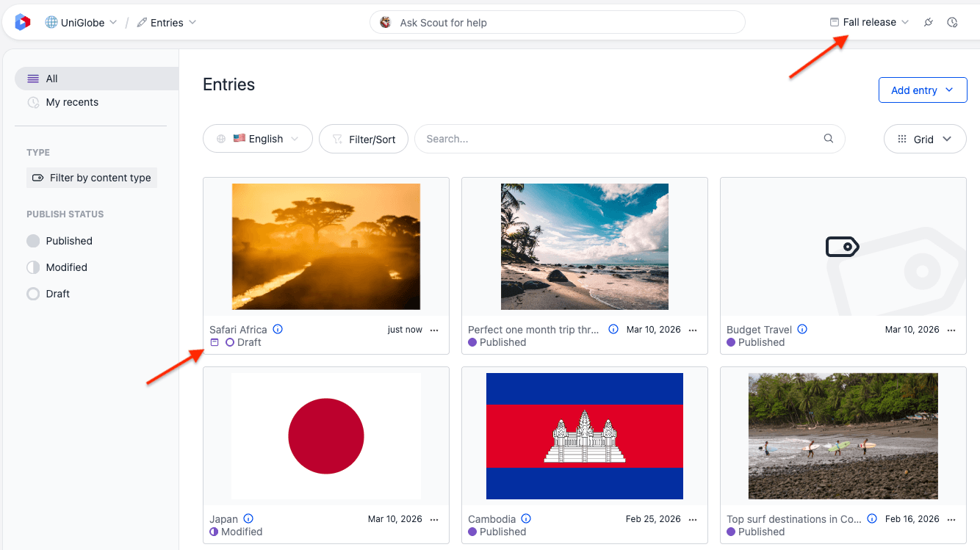Click the release calendar icon under Safari Africa

pos(215,342)
